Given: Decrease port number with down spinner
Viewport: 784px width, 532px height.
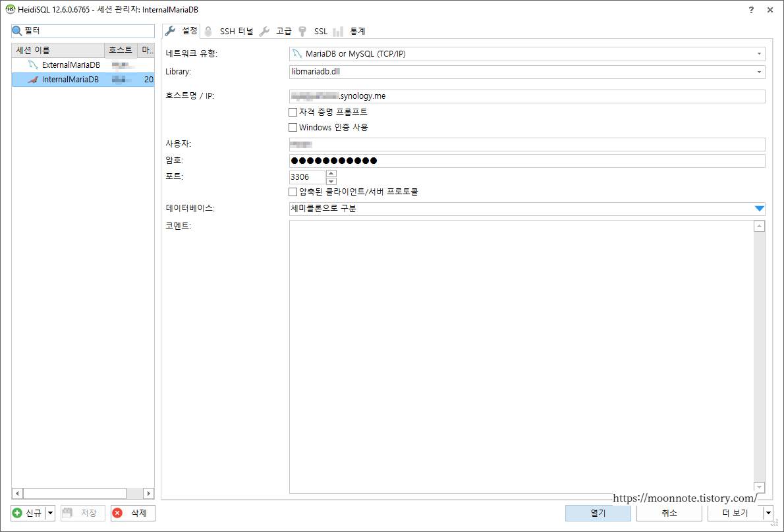Looking at the screenshot, I should click(331, 181).
